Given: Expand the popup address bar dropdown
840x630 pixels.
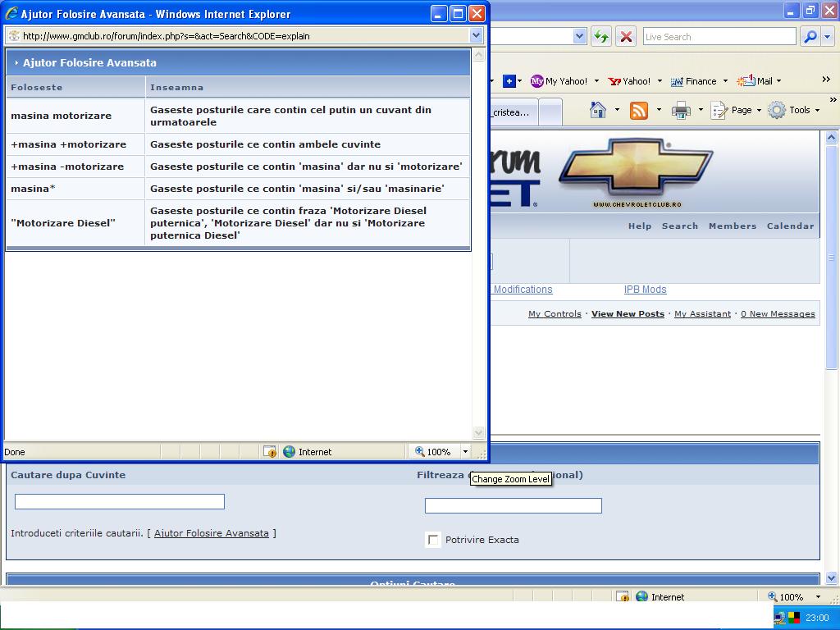Looking at the screenshot, I should (476, 35).
